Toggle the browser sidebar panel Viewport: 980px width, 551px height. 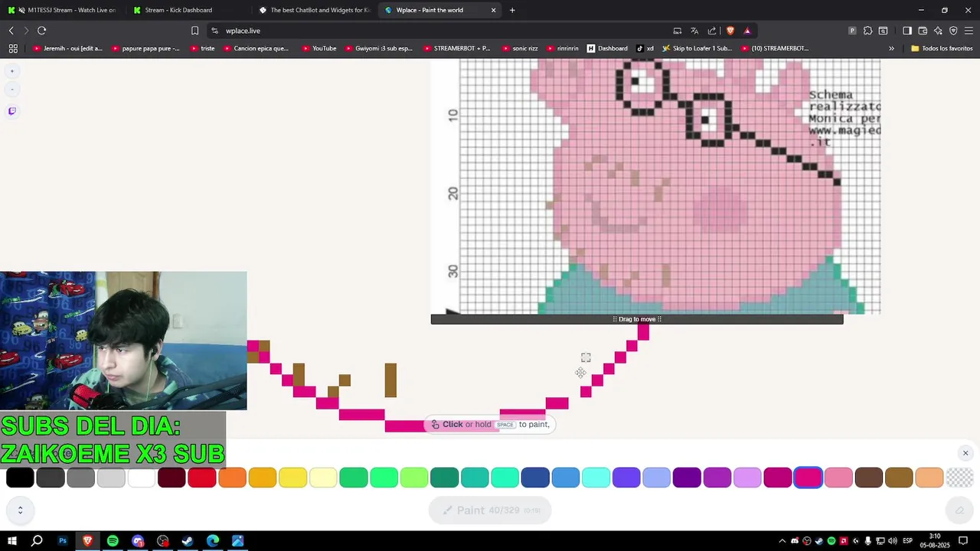(907, 31)
